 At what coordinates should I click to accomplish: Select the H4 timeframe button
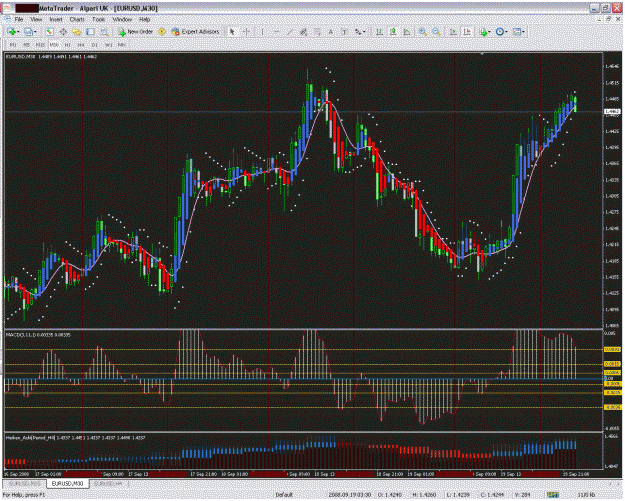pos(81,45)
